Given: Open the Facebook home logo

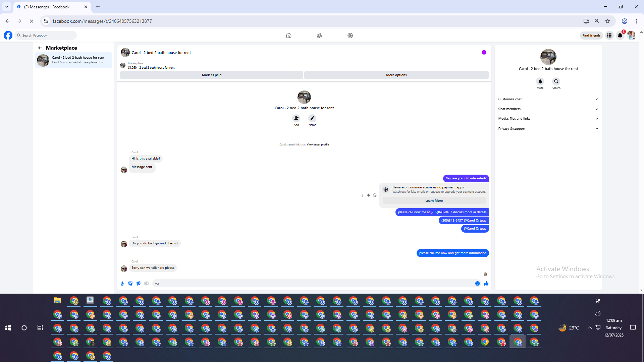Looking at the screenshot, I should pos(8,35).
